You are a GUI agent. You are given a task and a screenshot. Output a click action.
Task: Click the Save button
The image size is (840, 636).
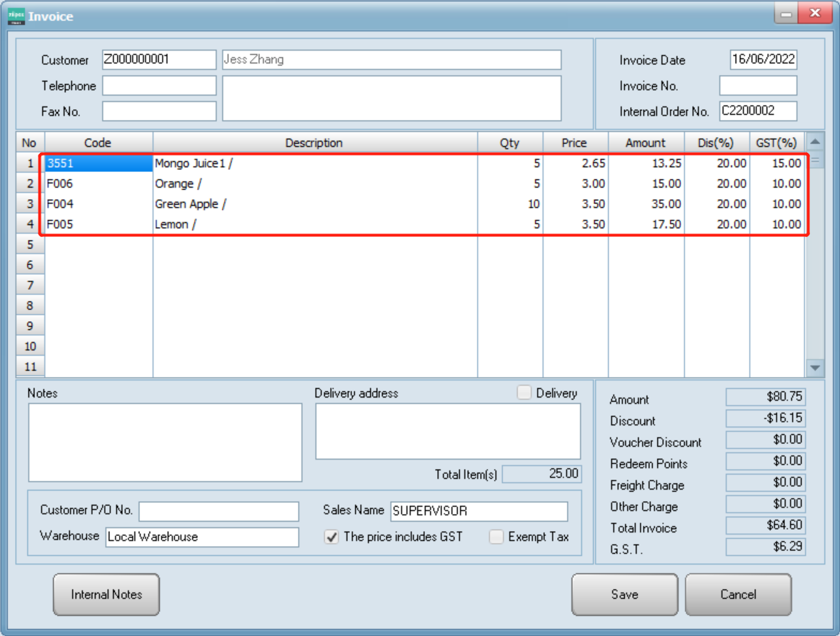click(624, 594)
